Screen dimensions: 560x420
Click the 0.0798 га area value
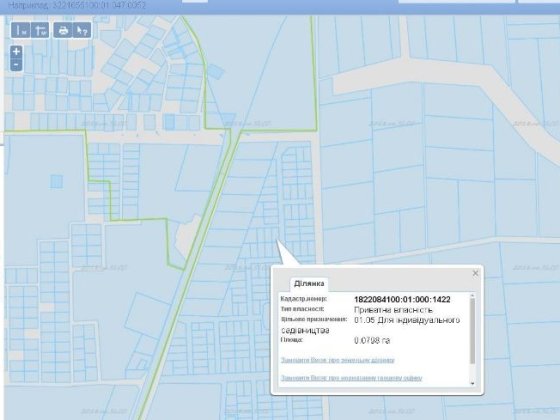coord(372,340)
